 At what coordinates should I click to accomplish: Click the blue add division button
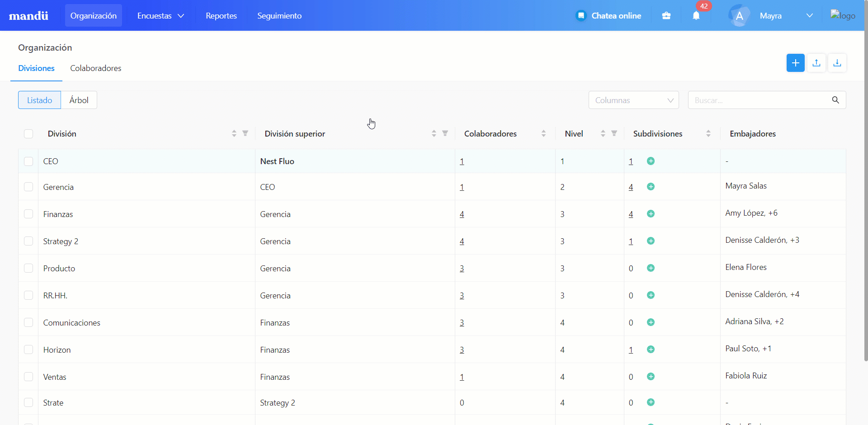[x=796, y=63]
